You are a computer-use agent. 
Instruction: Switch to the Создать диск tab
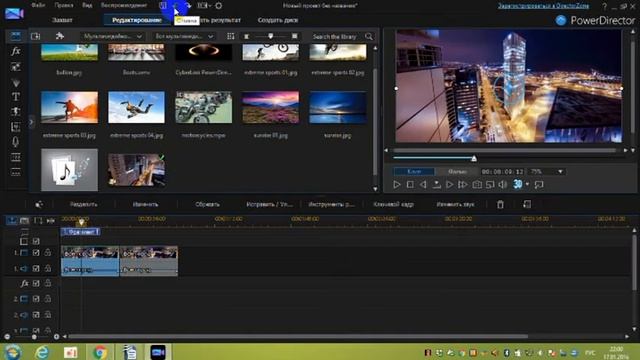[x=278, y=20]
